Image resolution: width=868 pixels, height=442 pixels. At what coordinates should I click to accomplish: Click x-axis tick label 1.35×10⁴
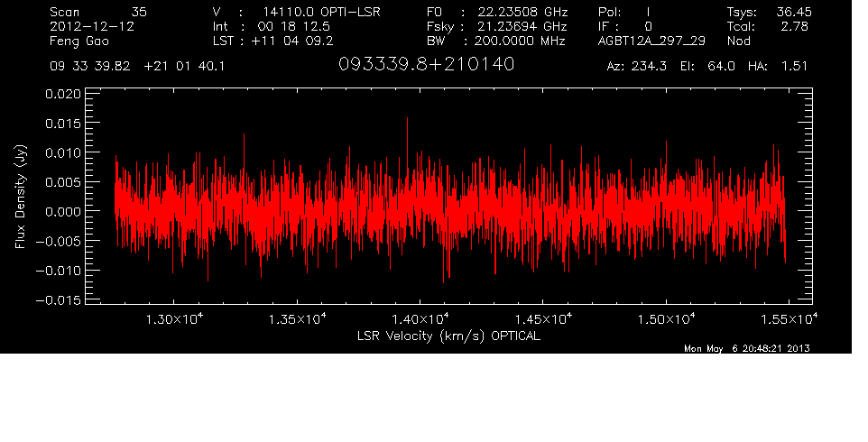(x=297, y=318)
